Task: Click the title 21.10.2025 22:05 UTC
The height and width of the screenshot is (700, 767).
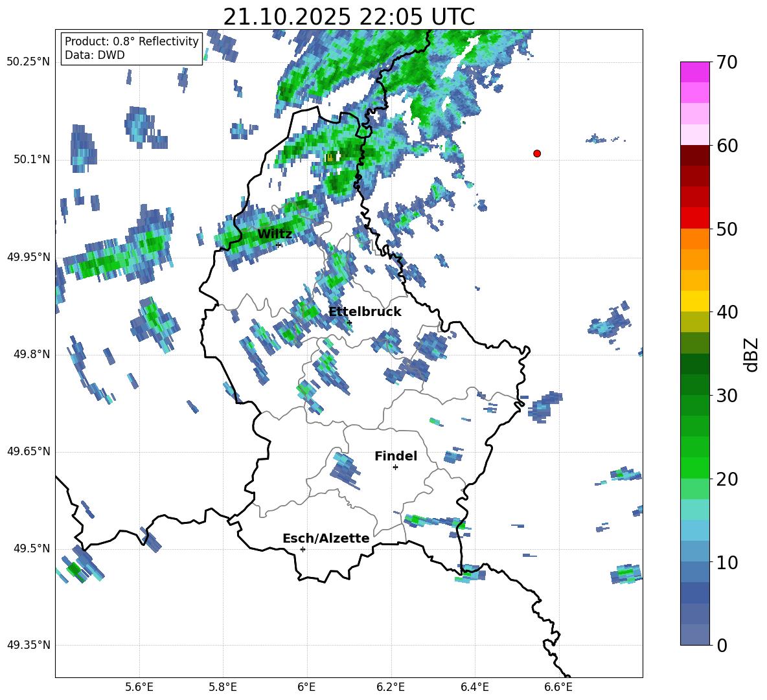Action: (349, 17)
